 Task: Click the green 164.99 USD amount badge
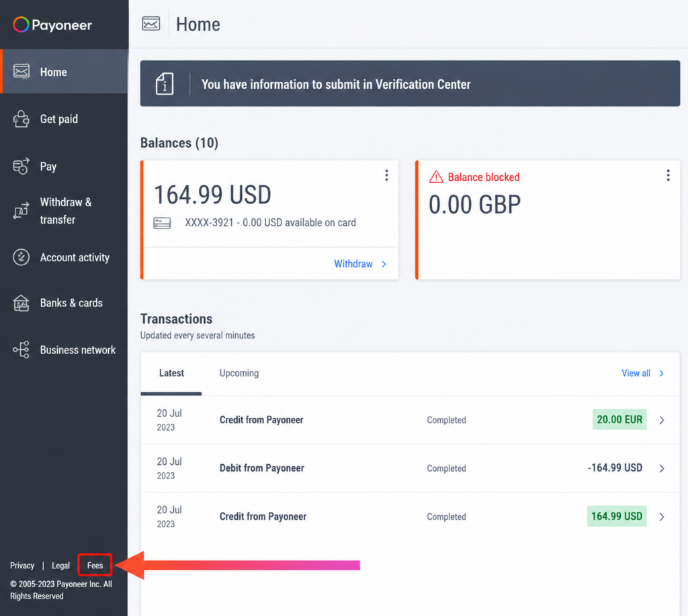point(617,516)
